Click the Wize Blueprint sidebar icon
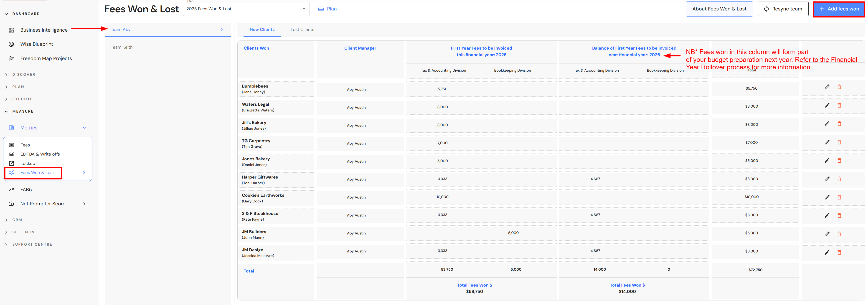Viewport: 868px width, 305px height. tap(11, 44)
